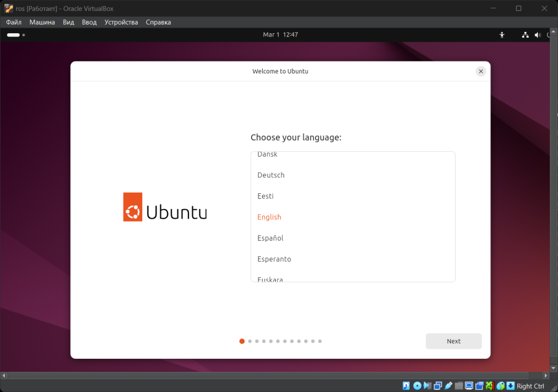The width and height of the screenshot is (558, 392).
Task: Open the Справка menu
Action: click(x=158, y=22)
